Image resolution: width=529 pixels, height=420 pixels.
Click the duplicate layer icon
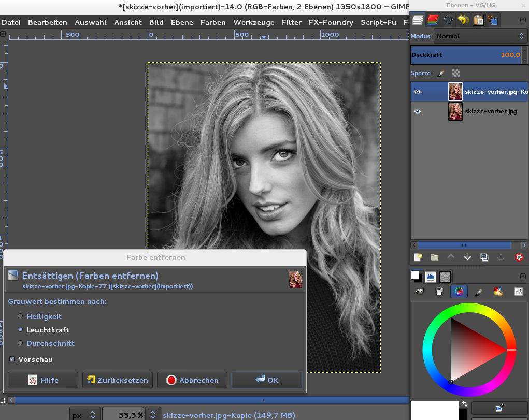(x=484, y=257)
